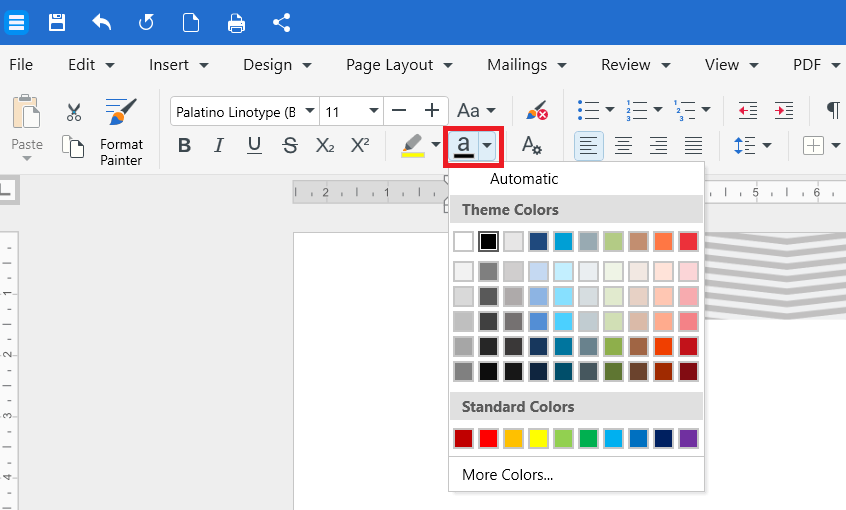This screenshot has height=510, width=846.
Task: Choose Automatic font color
Action: pos(576,179)
